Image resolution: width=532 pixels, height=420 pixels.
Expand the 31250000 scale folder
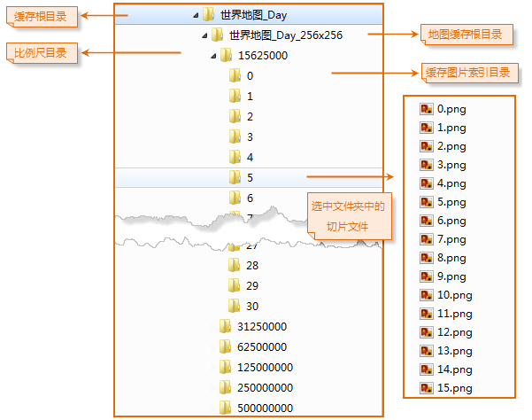click(x=212, y=327)
